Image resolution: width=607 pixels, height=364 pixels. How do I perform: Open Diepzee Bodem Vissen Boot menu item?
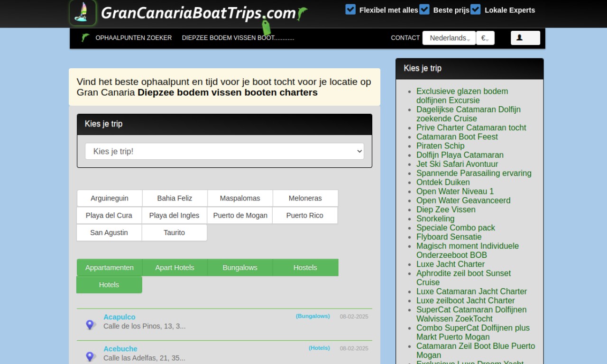(238, 38)
